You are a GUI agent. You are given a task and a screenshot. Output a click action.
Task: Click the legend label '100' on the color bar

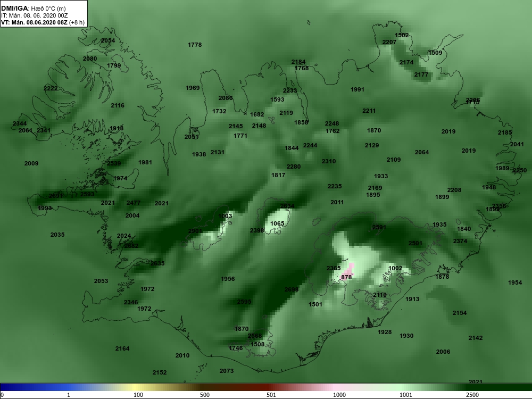click(138, 395)
